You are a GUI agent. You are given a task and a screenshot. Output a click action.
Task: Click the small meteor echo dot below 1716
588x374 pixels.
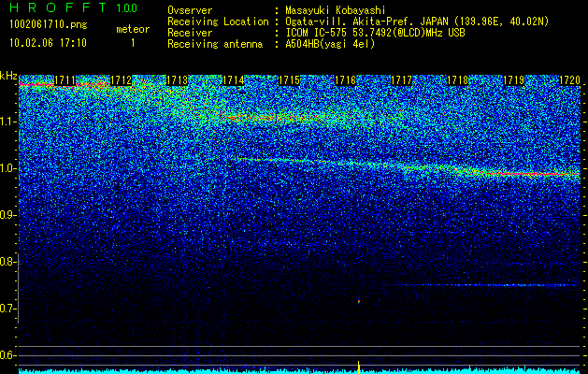point(359,300)
